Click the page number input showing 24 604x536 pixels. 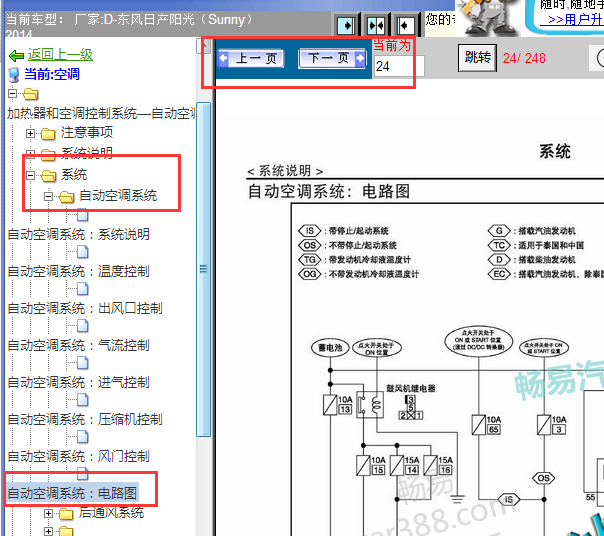click(x=399, y=66)
